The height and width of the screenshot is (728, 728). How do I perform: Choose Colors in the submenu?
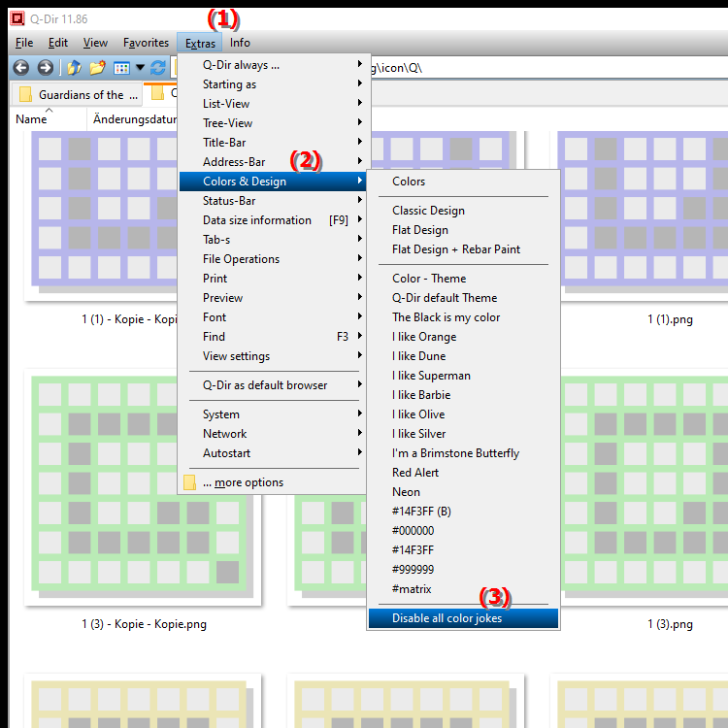coord(463,182)
